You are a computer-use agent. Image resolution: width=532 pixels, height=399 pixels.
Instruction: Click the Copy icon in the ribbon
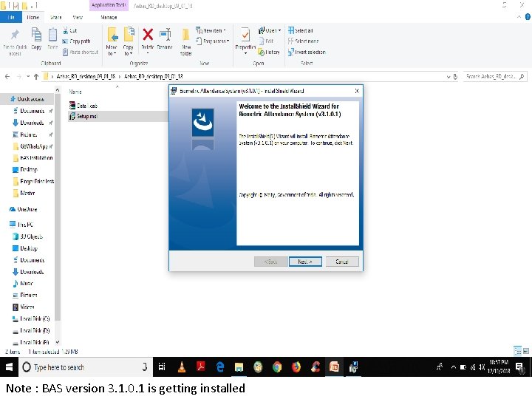36,35
